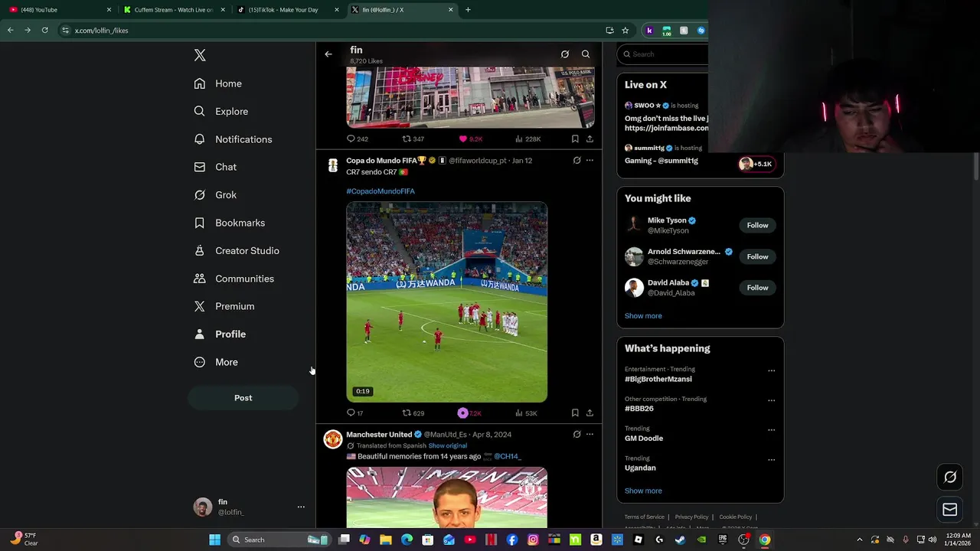Follow David Alaba
The width and height of the screenshot is (980, 551).
[757, 288]
